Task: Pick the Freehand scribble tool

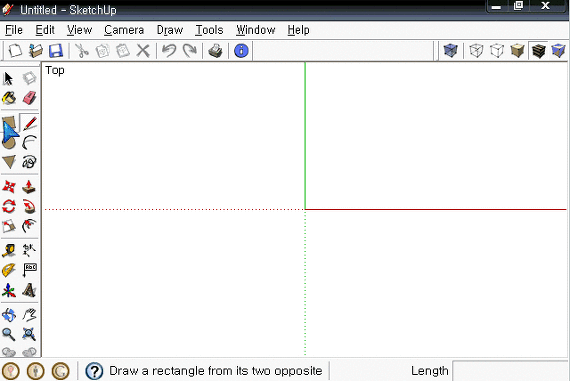Action: [29, 162]
